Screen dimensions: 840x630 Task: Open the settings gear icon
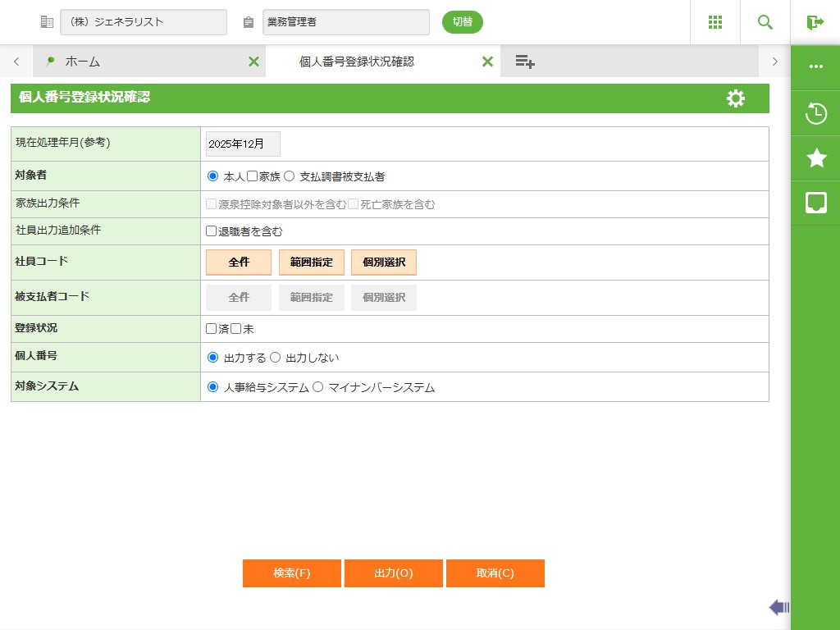coord(736,98)
